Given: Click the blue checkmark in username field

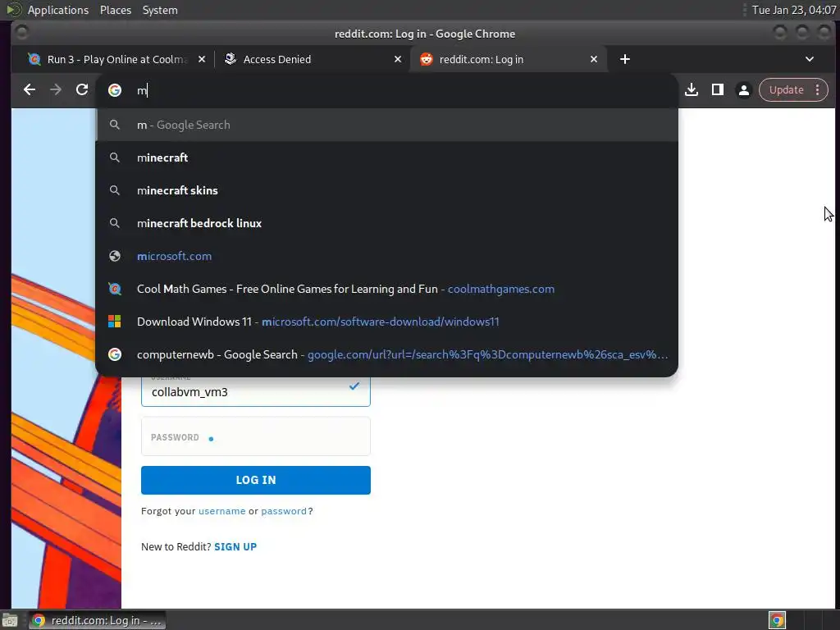Looking at the screenshot, I should tap(354, 386).
